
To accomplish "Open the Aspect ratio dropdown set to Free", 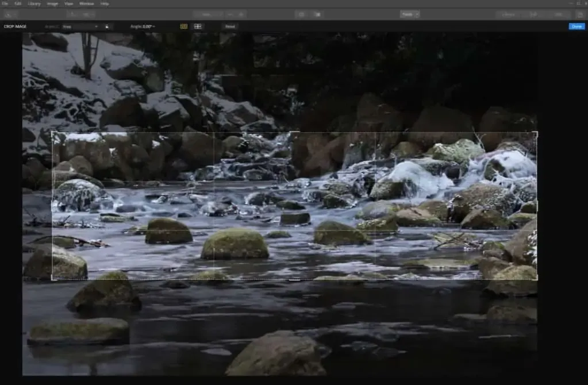I will pos(80,26).
